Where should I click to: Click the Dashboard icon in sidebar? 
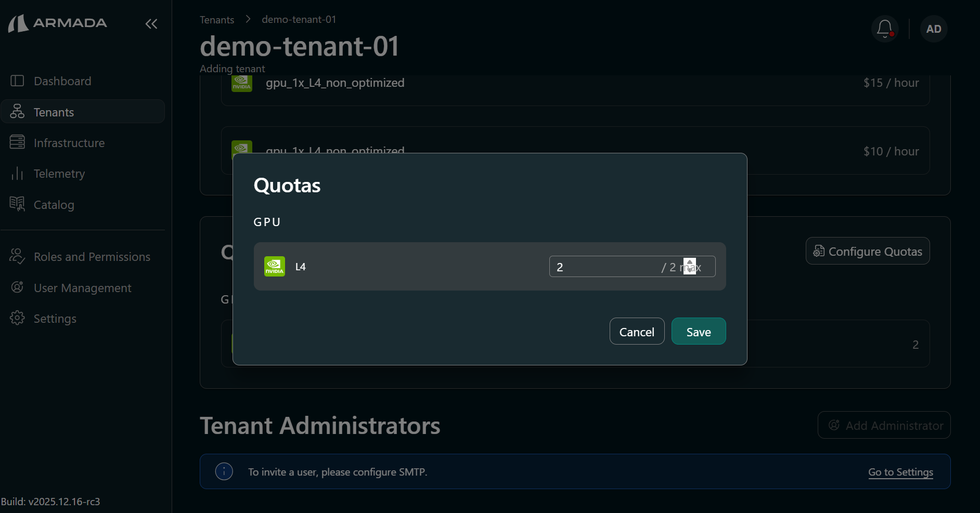tap(17, 81)
